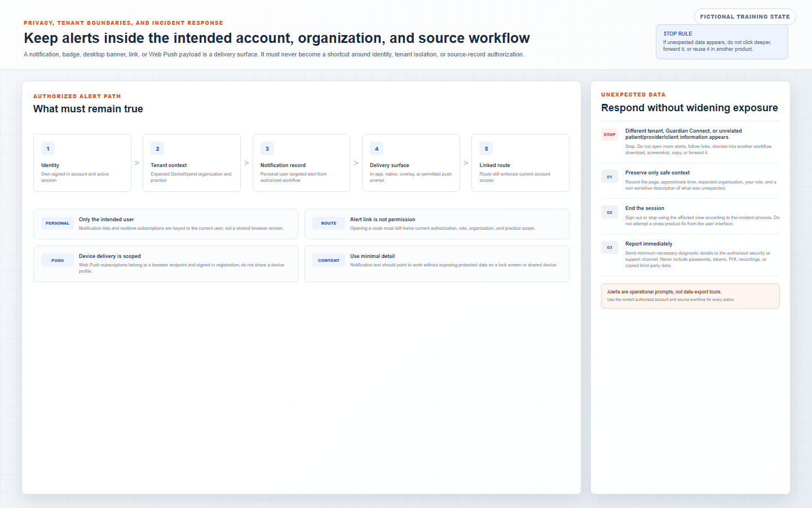Viewport: 812px width, 508px height.
Task: Click the red STOP badge
Action: [x=610, y=135]
